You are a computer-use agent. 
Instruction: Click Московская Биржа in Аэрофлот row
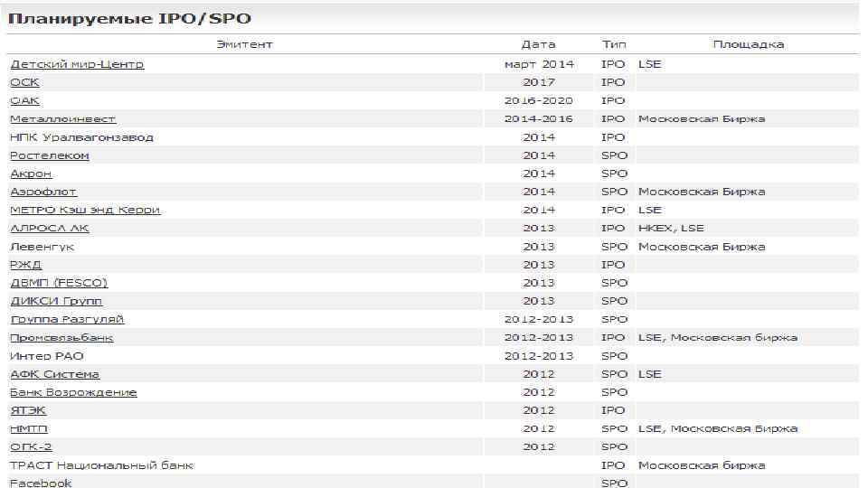tap(702, 192)
